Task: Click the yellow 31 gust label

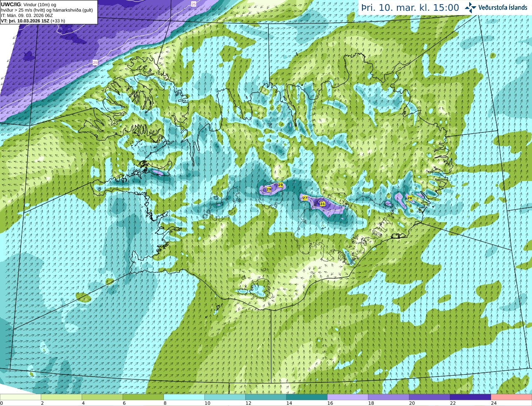Action: 323,204
